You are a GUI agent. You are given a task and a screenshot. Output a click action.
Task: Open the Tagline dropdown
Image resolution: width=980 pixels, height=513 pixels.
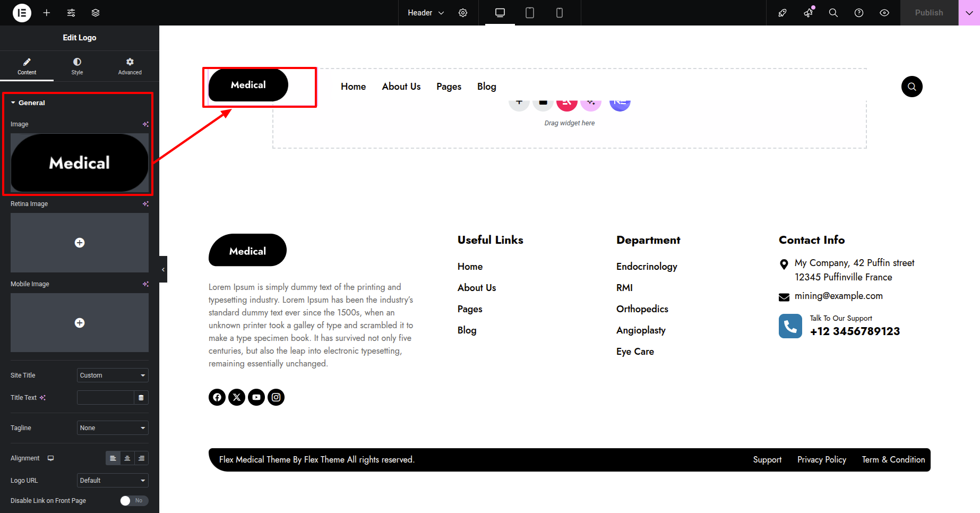[113, 428]
